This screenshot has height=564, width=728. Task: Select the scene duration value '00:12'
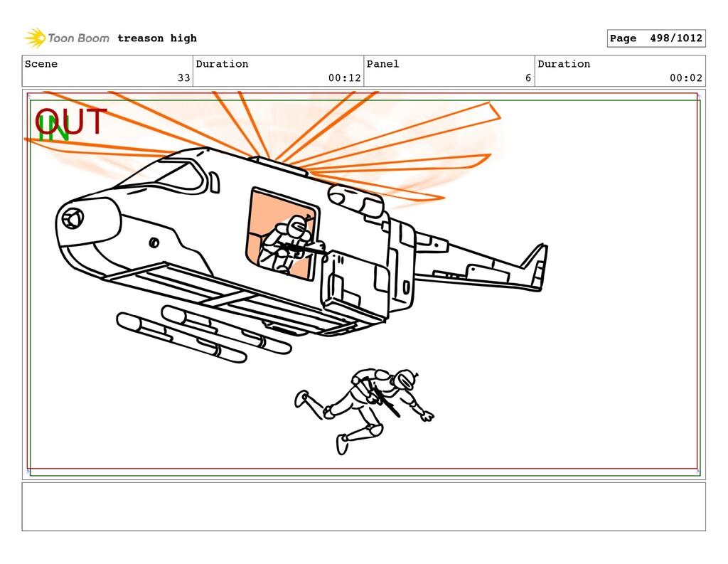[x=345, y=78]
